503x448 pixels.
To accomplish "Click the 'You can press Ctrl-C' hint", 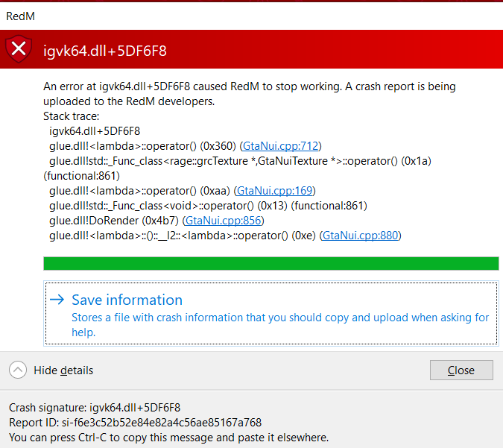I will pyautogui.click(x=168, y=438).
